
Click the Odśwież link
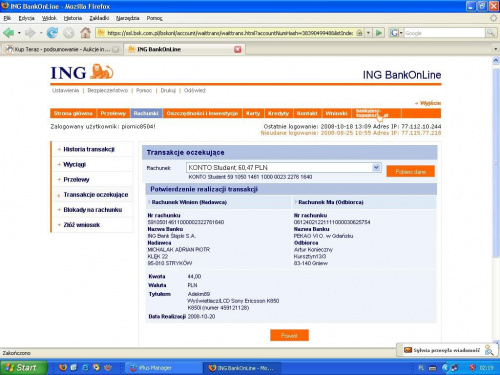point(195,90)
